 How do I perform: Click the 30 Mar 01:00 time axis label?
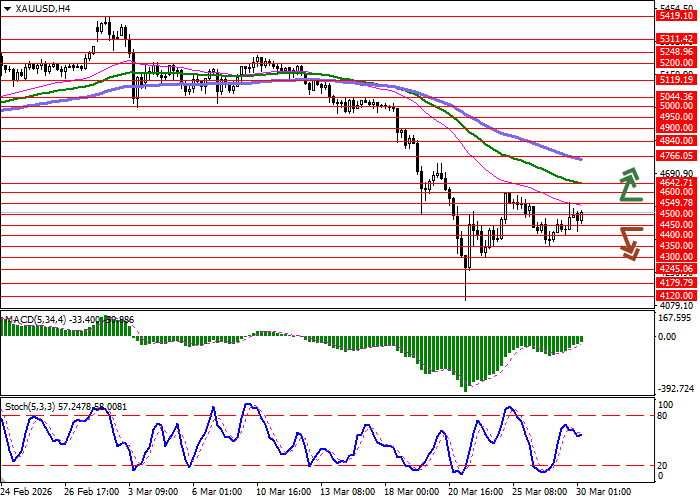[604, 492]
